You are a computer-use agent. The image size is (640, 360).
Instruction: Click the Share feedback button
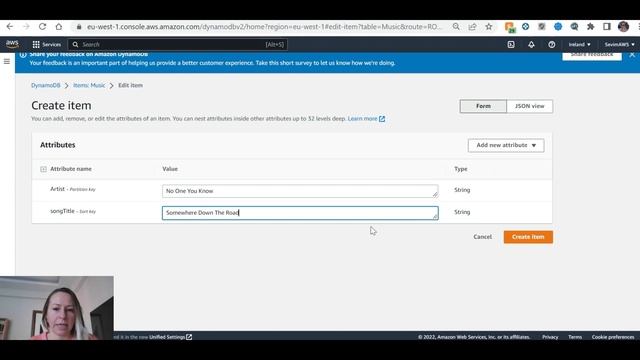(x=592, y=55)
